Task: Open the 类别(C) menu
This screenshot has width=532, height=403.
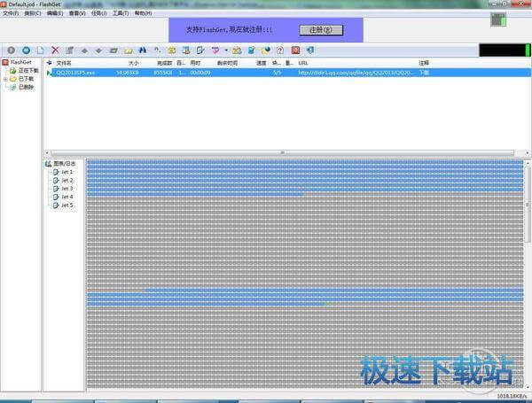Action: tap(33, 13)
